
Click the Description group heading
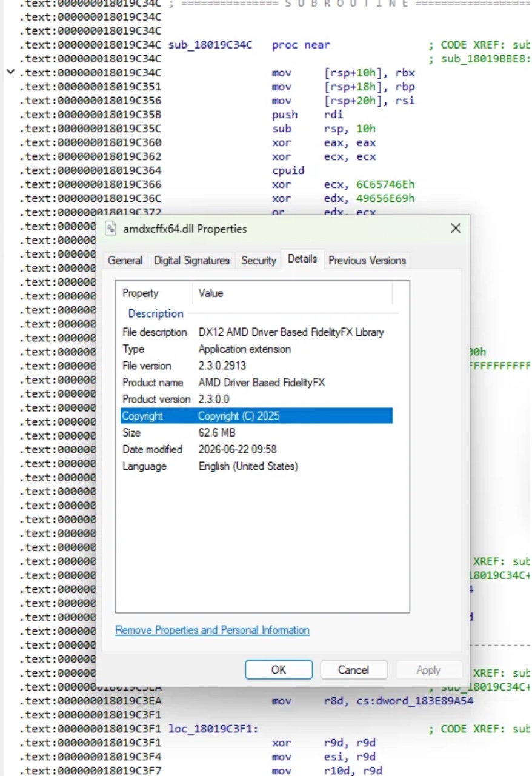tap(156, 313)
